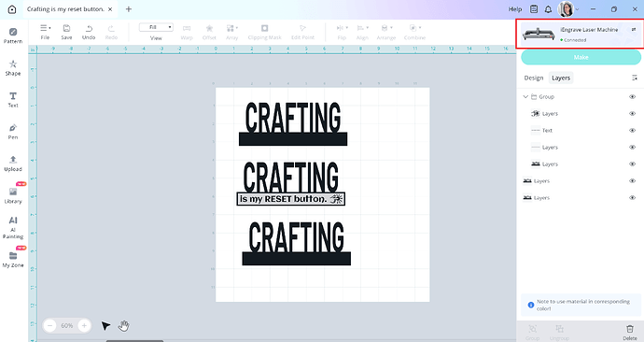Select the top CRAFTING design on canvas

click(293, 123)
